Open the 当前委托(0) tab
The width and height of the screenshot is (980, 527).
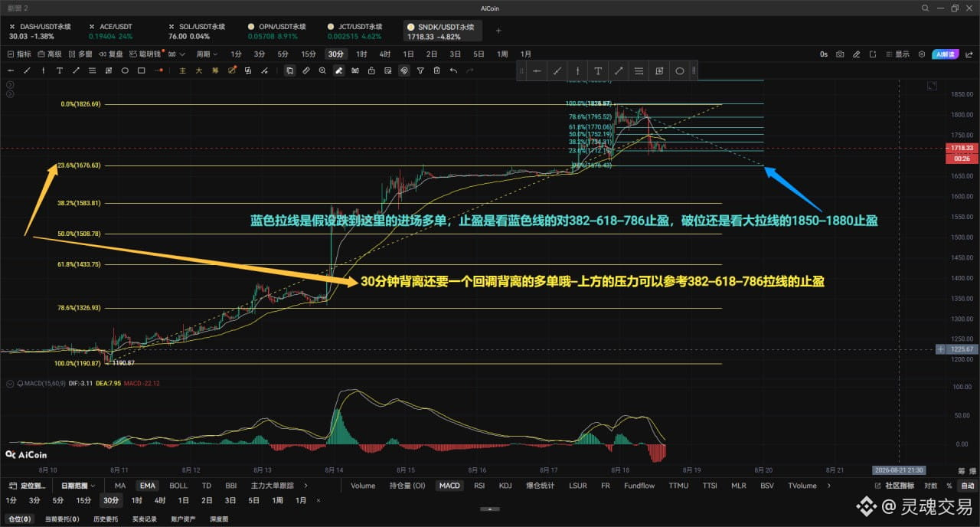point(62,519)
